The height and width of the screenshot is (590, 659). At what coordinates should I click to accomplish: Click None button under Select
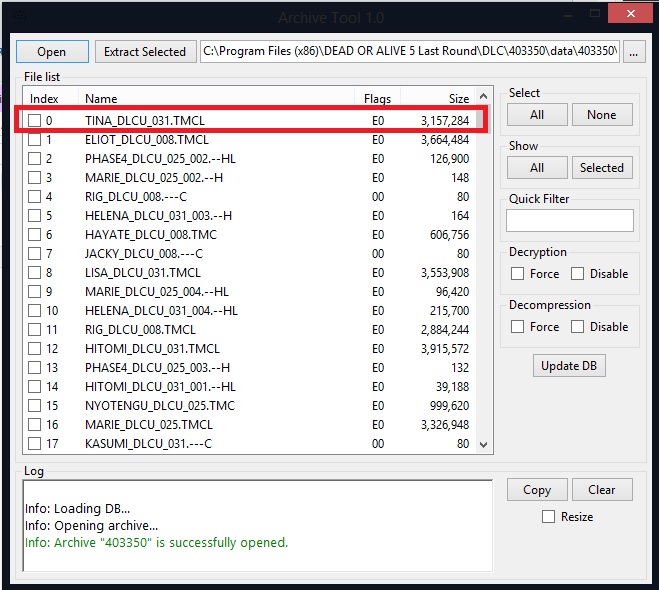tap(602, 115)
